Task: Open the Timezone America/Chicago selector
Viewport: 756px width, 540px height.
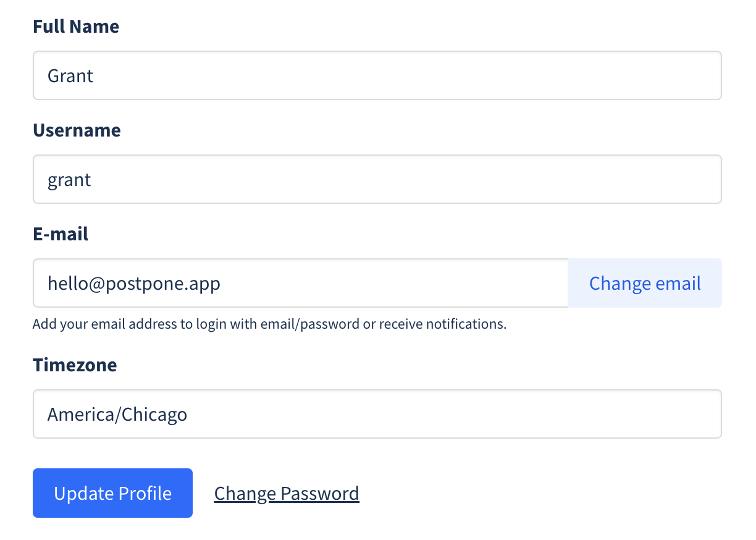Action: pyautogui.click(x=377, y=414)
